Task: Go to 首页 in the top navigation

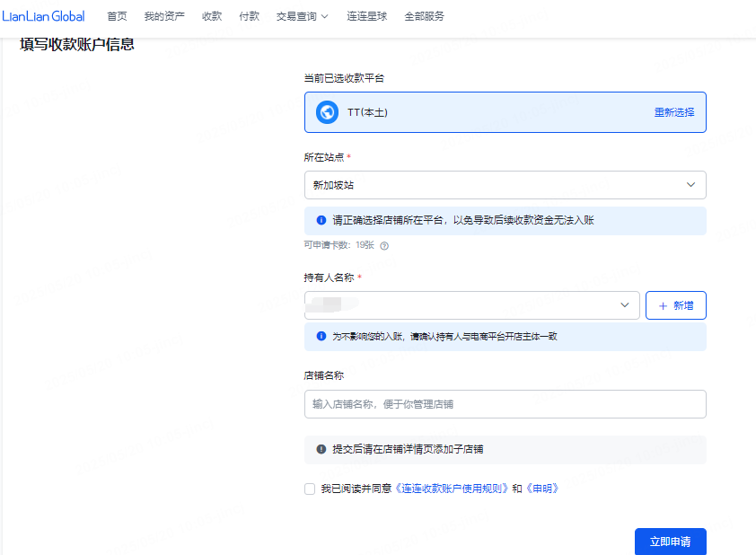Action: click(x=117, y=16)
